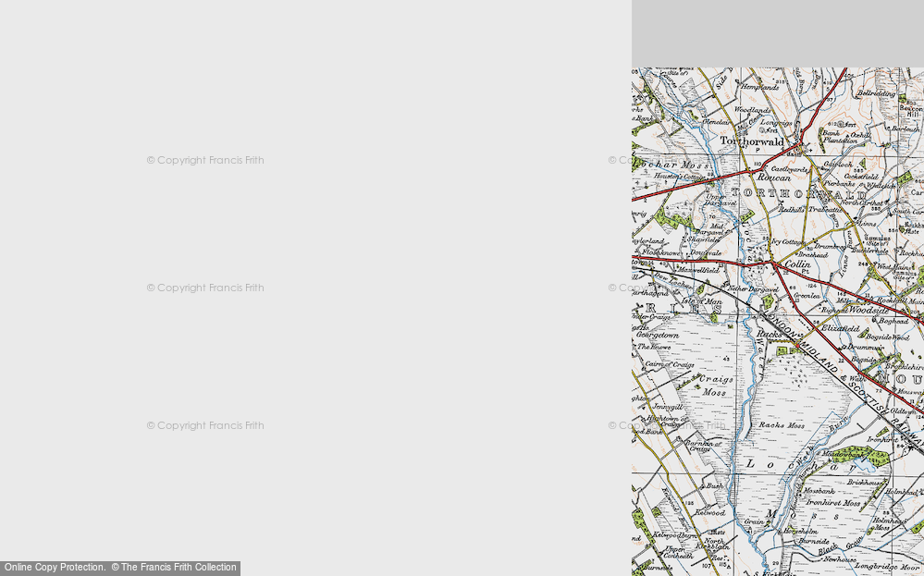924x576 pixels.
Task: Select The Knowe label
Action: 654,347
